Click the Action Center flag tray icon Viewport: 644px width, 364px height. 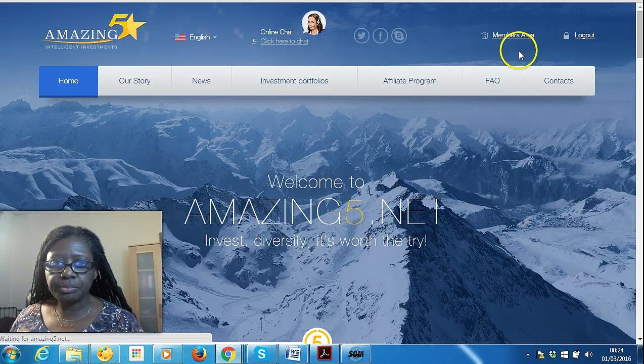click(x=540, y=355)
